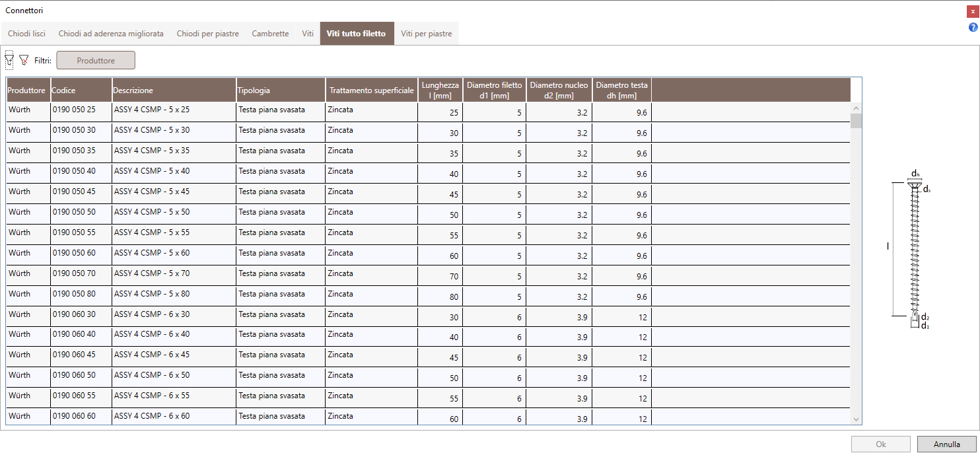The height and width of the screenshot is (457, 980).
Task: Open the Chiodi ad aderenza migliorata tab
Action: pyautogui.click(x=111, y=34)
